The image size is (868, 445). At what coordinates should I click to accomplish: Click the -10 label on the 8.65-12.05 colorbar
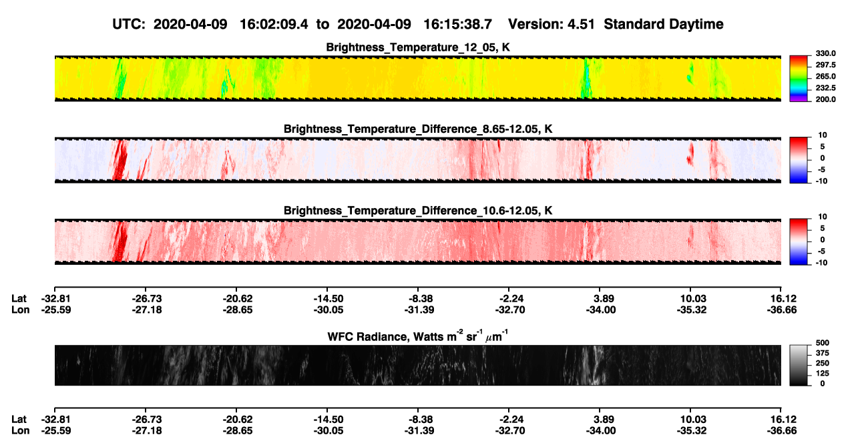point(822,181)
